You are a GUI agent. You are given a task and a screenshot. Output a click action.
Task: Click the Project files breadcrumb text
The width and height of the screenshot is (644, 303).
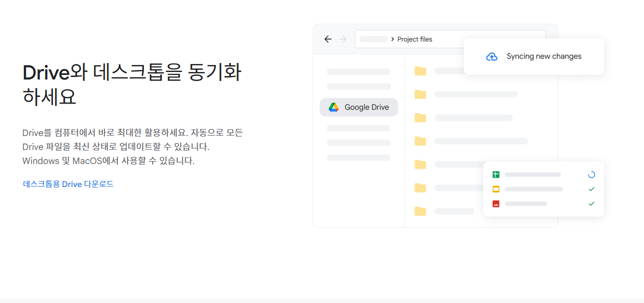point(415,39)
